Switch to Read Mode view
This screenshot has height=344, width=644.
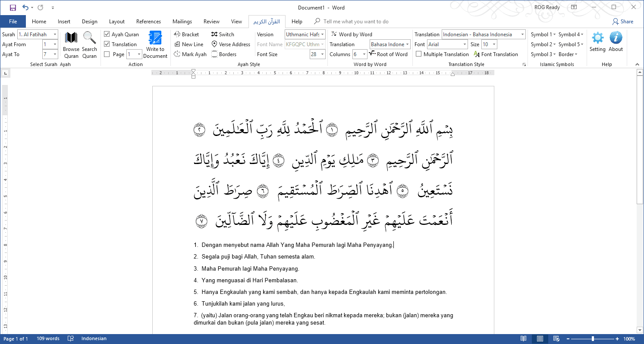click(523, 339)
